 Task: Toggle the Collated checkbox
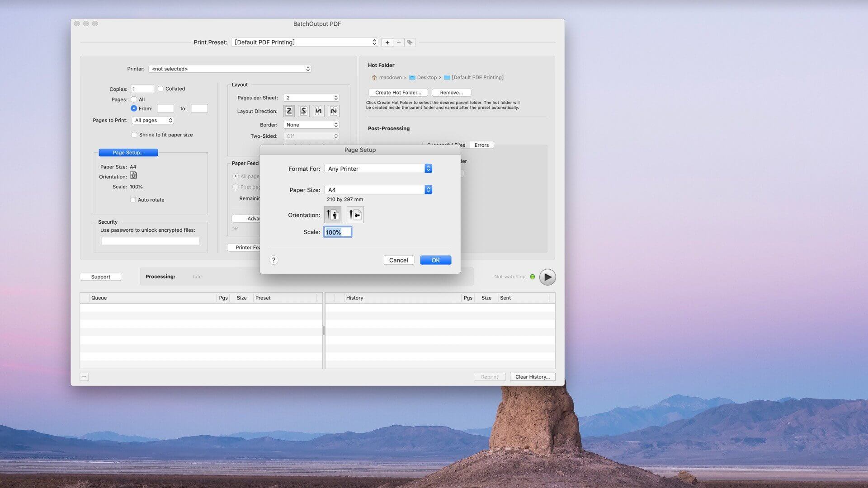tap(160, 89)
